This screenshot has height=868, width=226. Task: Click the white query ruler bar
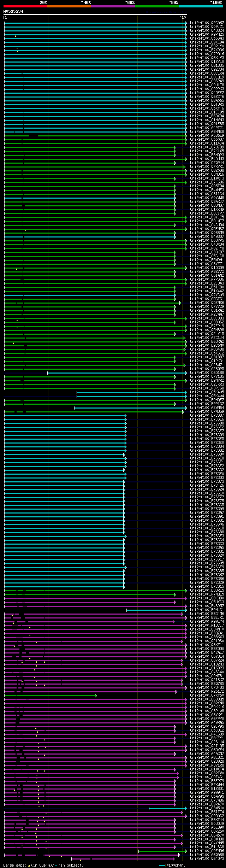point(95,14)
